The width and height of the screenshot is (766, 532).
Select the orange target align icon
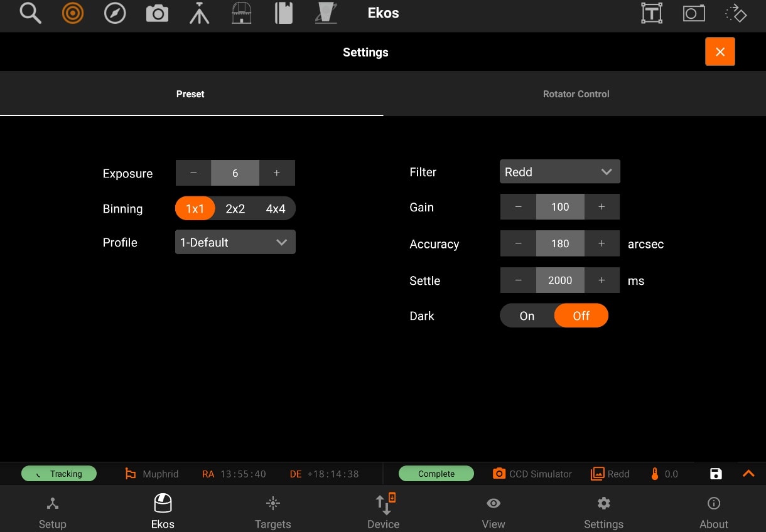pyautogui.click(x=73, y=13)
